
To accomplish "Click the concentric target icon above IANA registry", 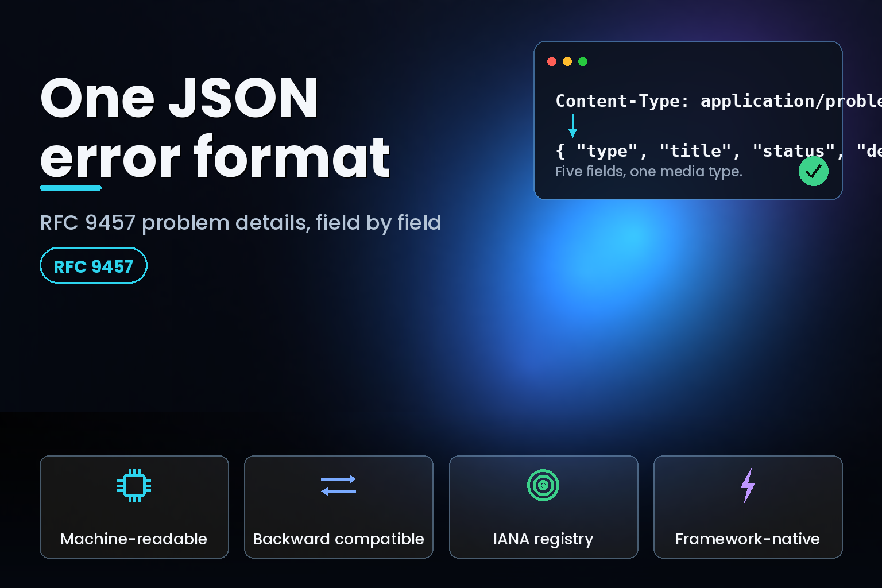I will 543,485.
